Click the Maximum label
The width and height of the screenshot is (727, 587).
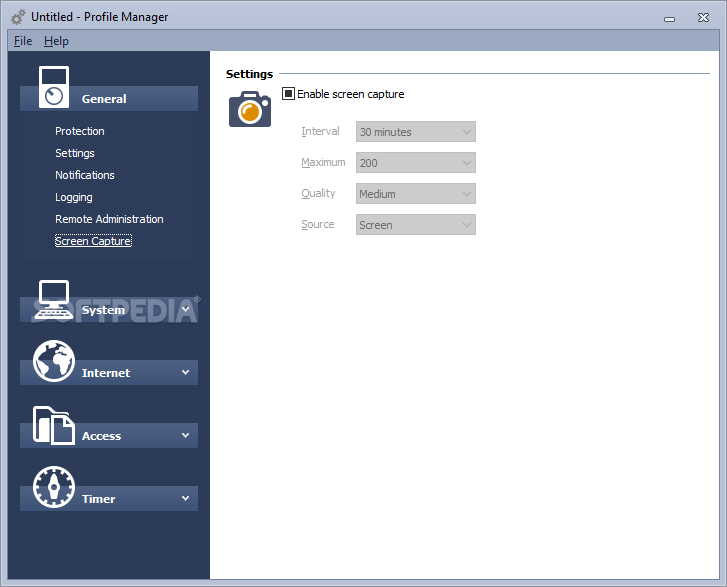pyautogui.click(x=323, y=162)
